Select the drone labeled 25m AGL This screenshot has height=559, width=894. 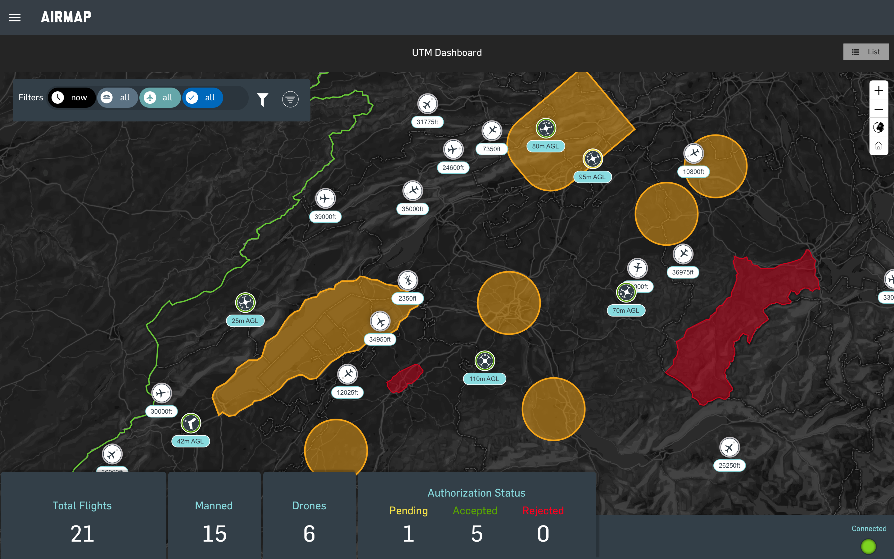point(245,302)
